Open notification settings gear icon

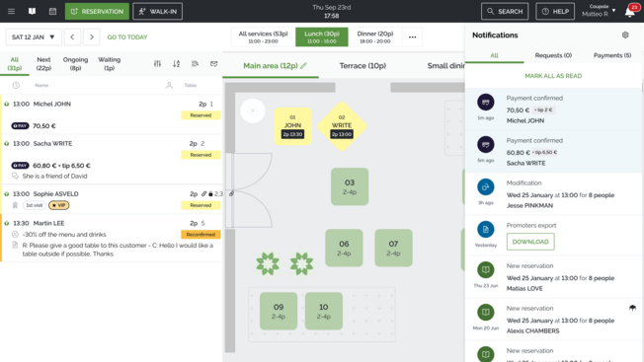625,35
